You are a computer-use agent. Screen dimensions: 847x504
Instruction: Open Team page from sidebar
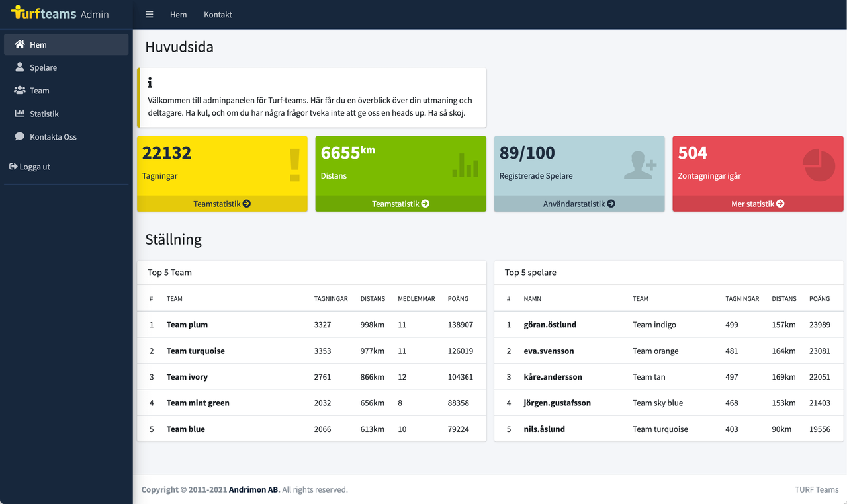(66, 90)
